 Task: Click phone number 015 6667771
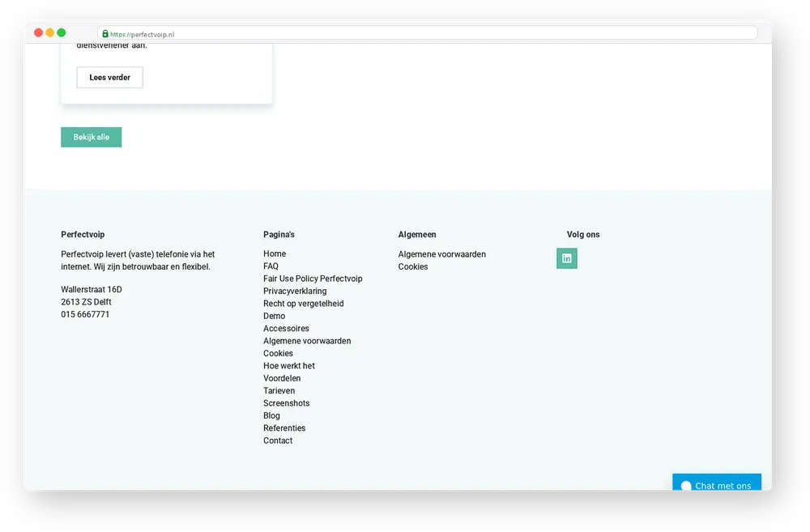85,314
